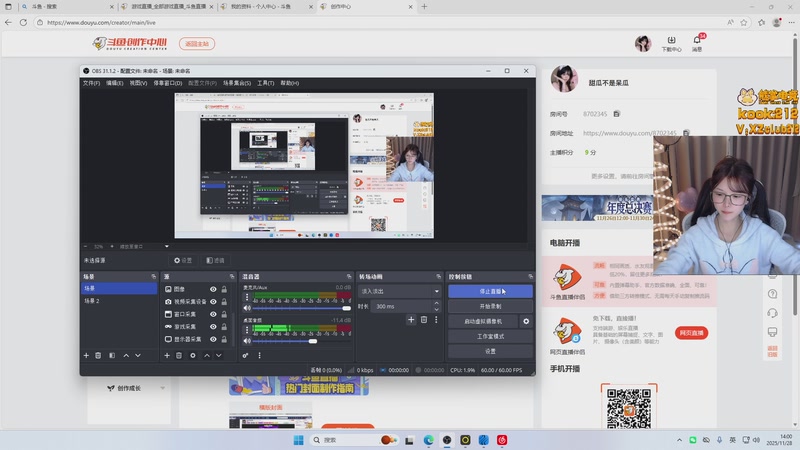
Task: Open scene filters icon in Scenes panel toolbar
Action: [112, 355]
